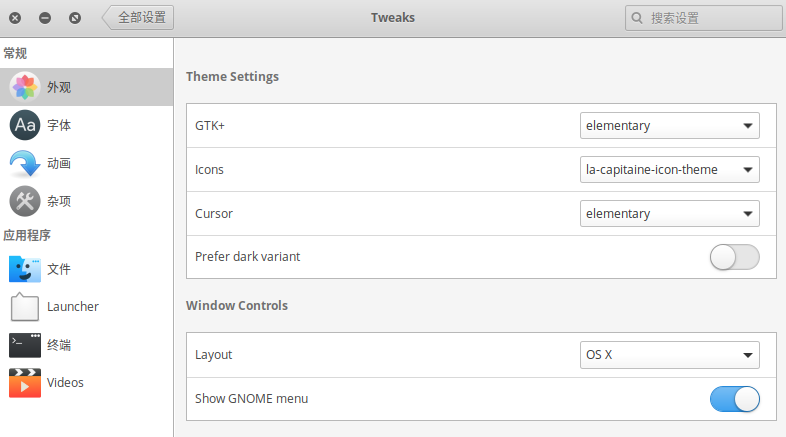The image size is (786, 437).
Task: Open the 终端 terminal icon
Action: point(25,345)
